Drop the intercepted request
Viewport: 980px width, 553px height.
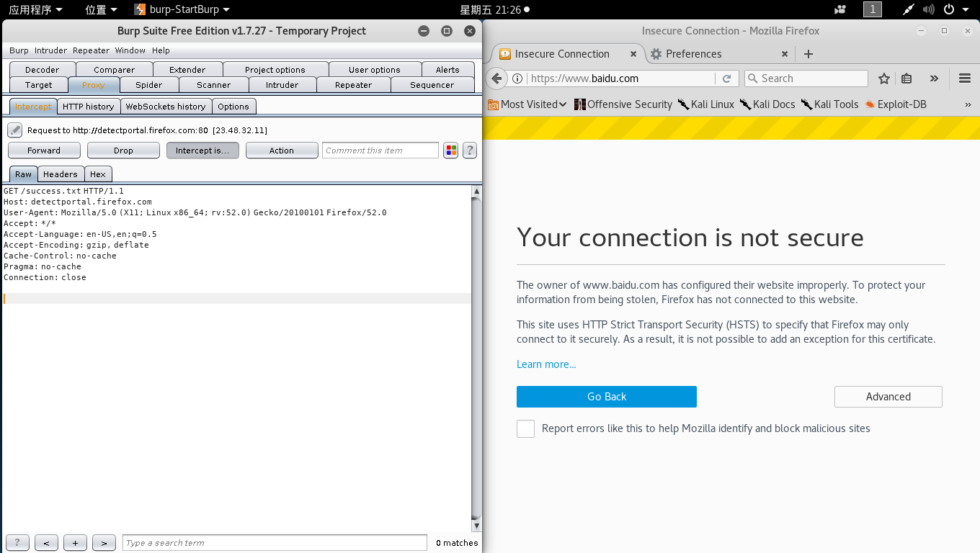(x=123, y=150)
